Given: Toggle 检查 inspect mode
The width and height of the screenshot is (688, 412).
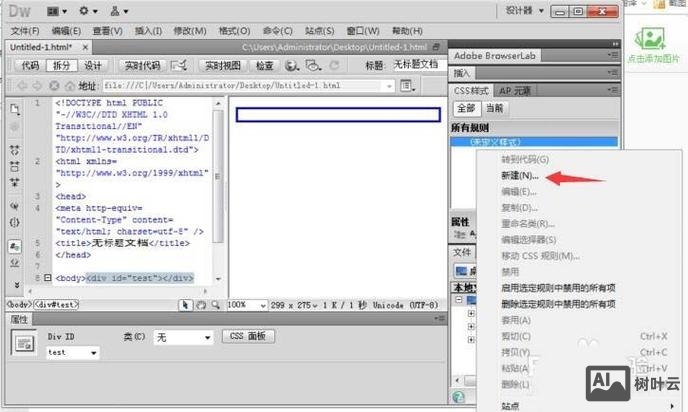Looking at the screenshot, I should coord(265,66).
